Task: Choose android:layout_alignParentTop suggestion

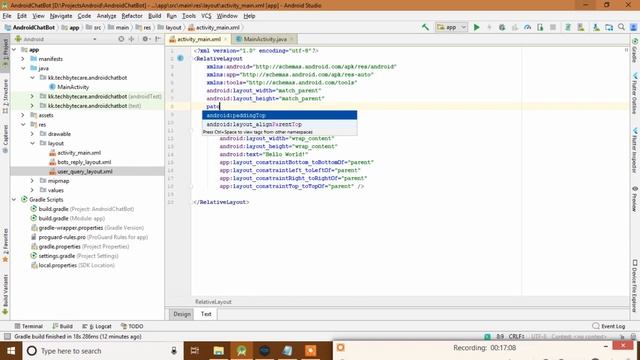Action: [x=280, y=124]
